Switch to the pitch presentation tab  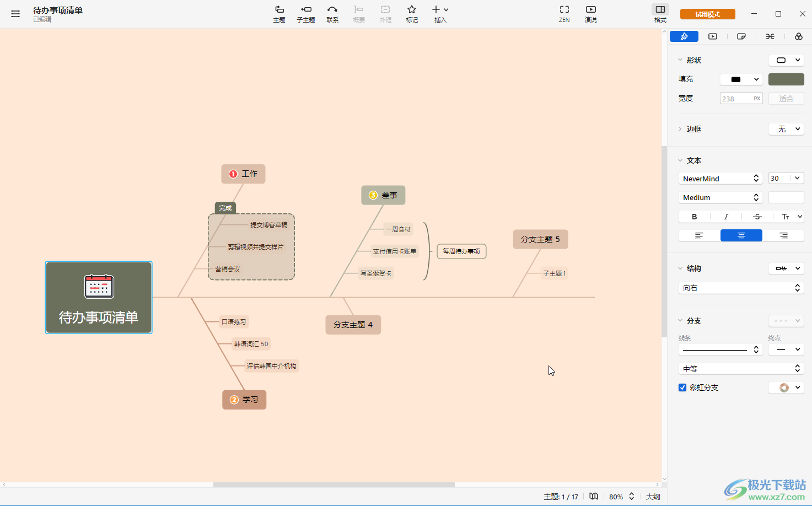[x=713, y=36]
